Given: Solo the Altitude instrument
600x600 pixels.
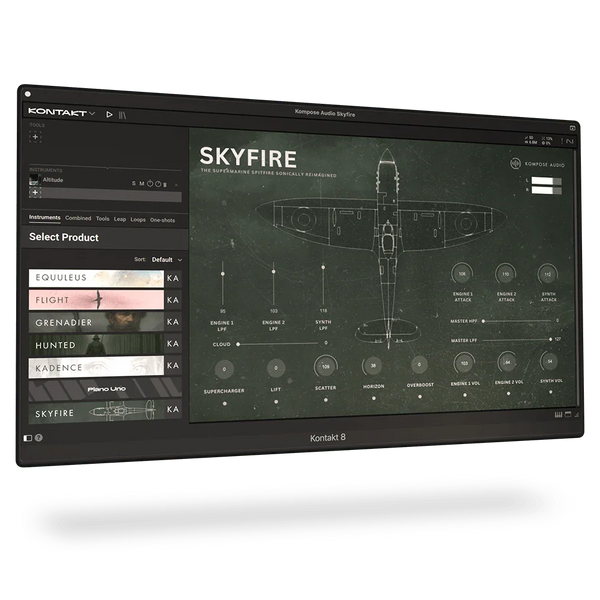Looking at the screenshot, I should [134, 183].
